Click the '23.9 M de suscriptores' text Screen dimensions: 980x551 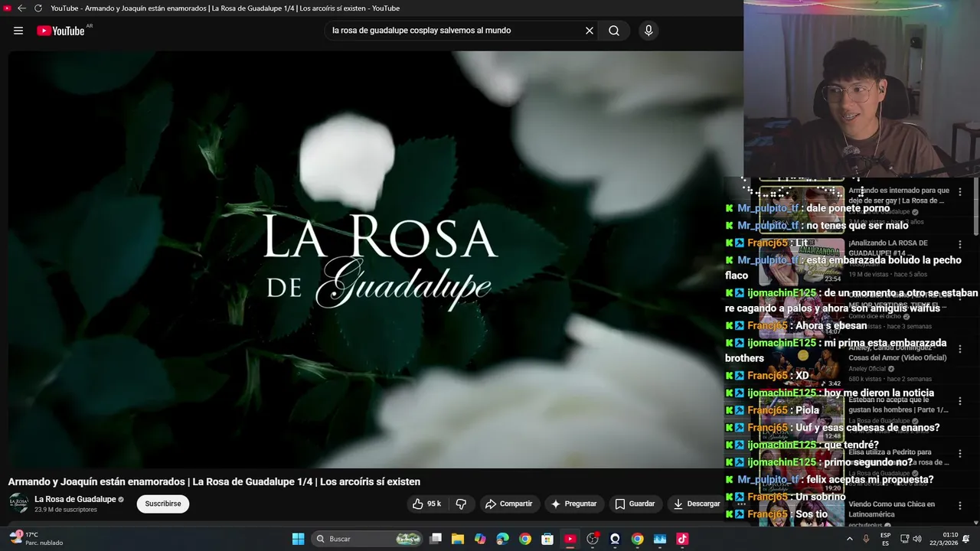click(x=66, y=510)
